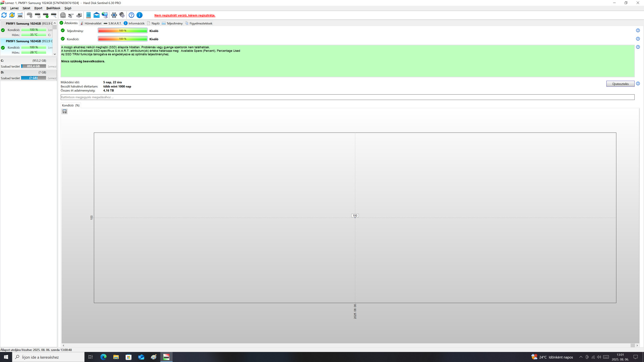Click the speaker sound alert icon
Screen dimensions: 644x362
pyautogui.click(x=122, y=15)
